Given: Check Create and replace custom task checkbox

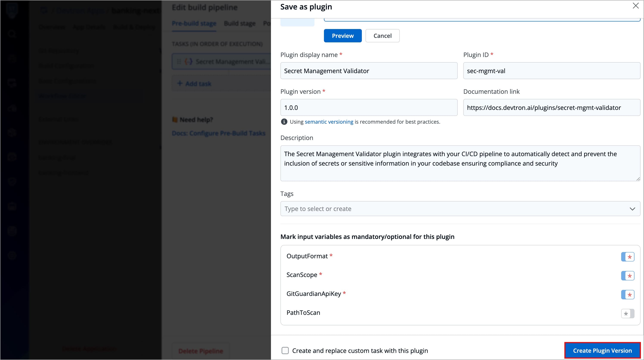Looking at the screenshot, I should click(285, 351).
